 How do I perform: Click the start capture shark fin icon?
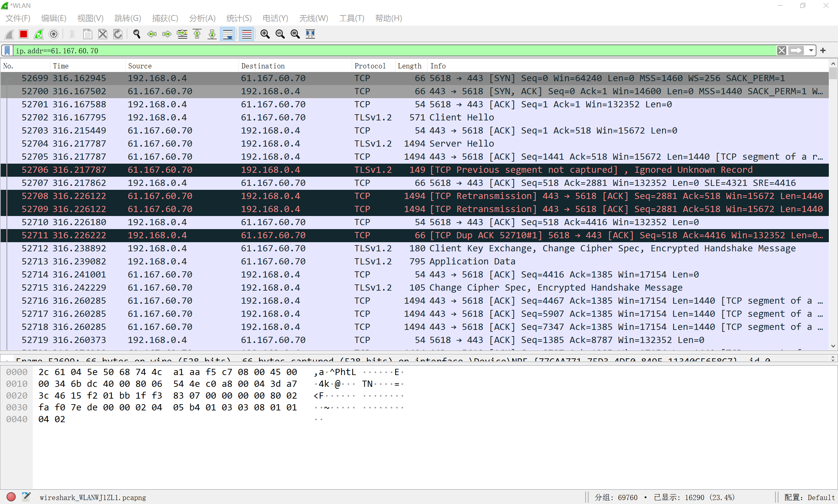coord(9,34)
